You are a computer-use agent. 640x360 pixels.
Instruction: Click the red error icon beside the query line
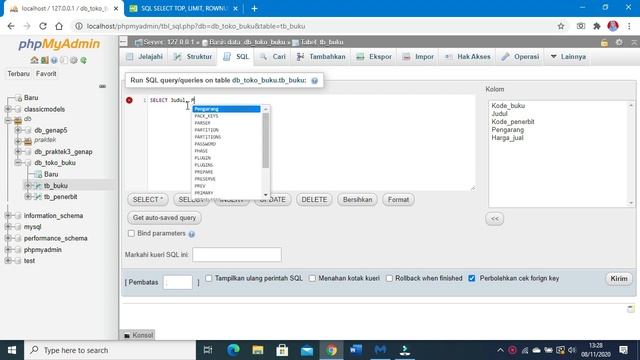(x=129, y=100)
